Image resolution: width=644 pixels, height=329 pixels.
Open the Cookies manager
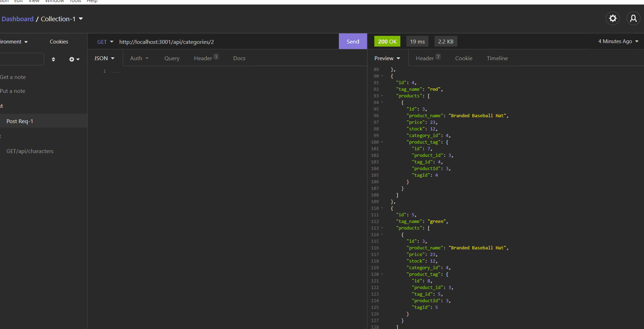59,41
